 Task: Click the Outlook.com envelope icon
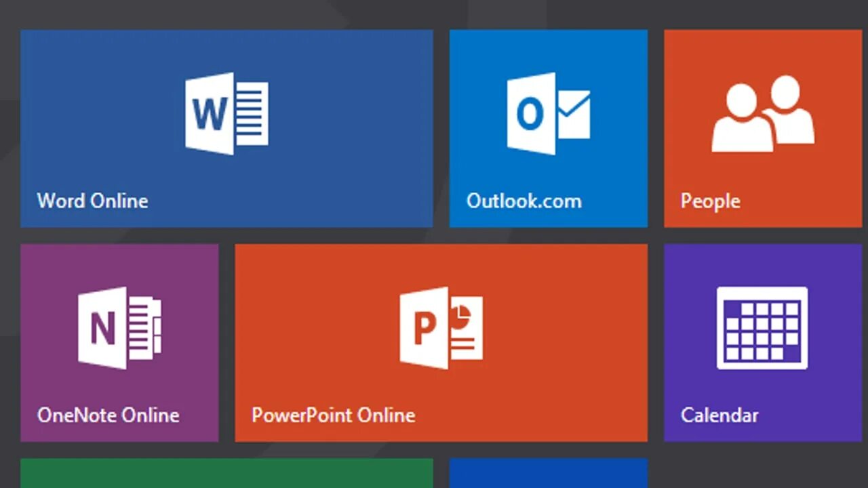pyautogui.click(x=549, y=113)
